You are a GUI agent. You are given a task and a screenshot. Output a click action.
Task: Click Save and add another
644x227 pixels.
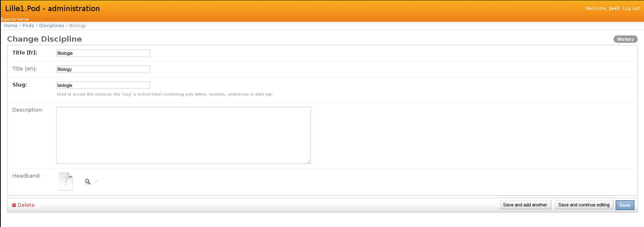coord(525,205)
